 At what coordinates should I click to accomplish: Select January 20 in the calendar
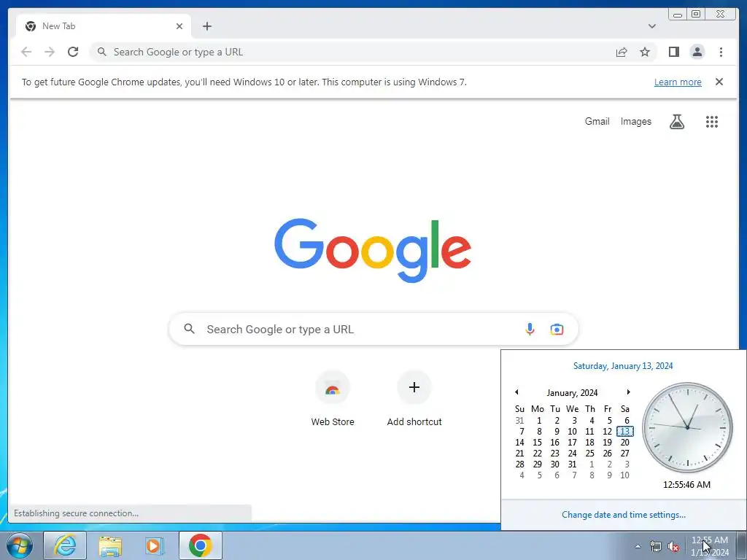625,443
